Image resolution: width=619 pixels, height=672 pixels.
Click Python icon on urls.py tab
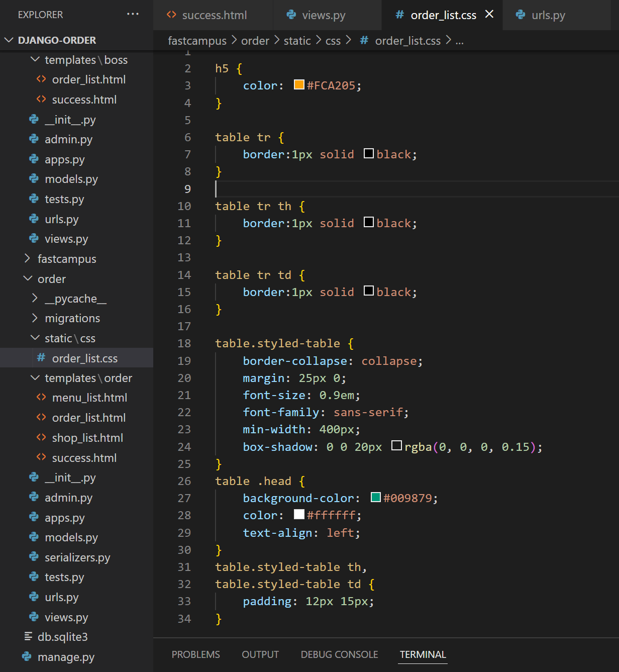521,15
